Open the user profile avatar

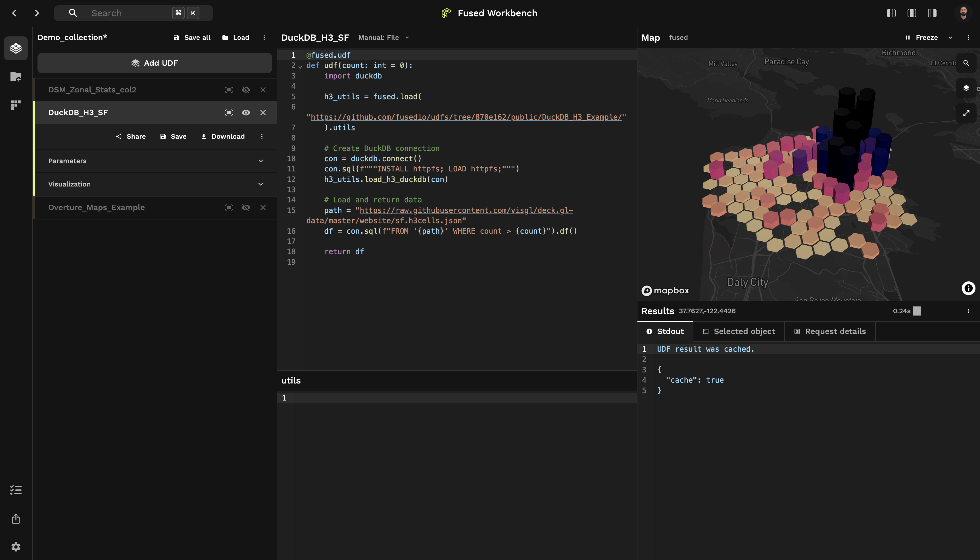point(963,13)
